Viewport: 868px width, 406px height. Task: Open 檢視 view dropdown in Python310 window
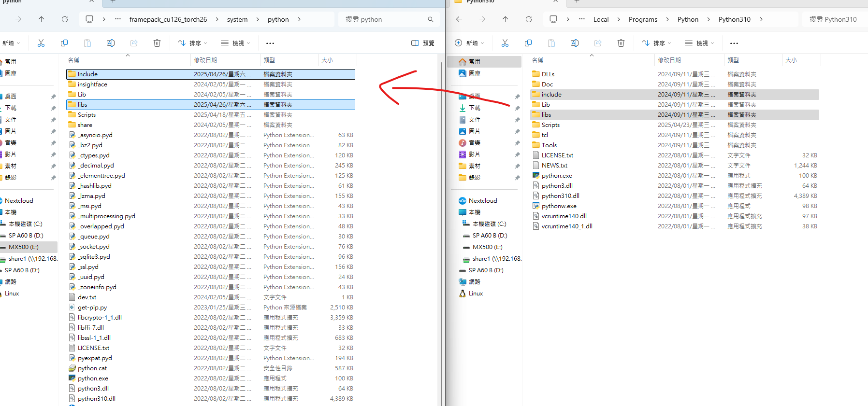point(699,43)
